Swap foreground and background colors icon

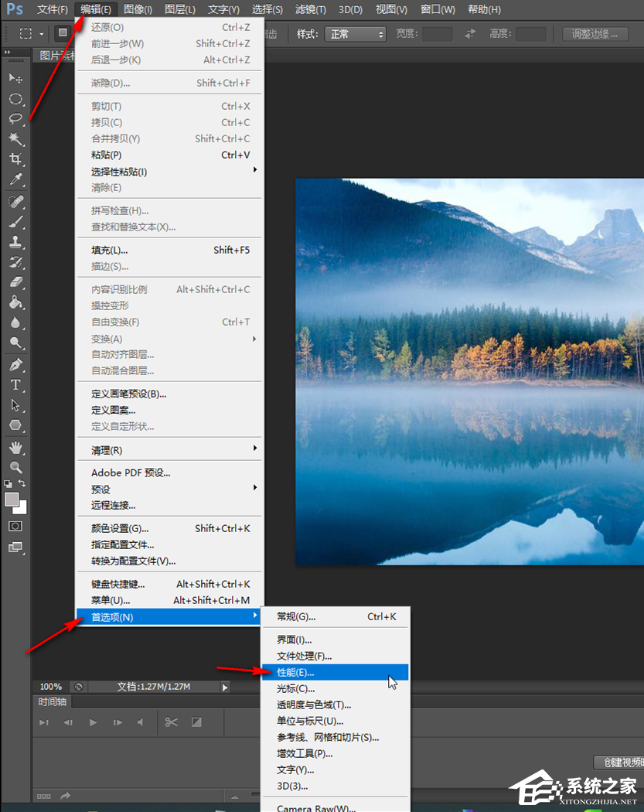[x=22, y=483]
